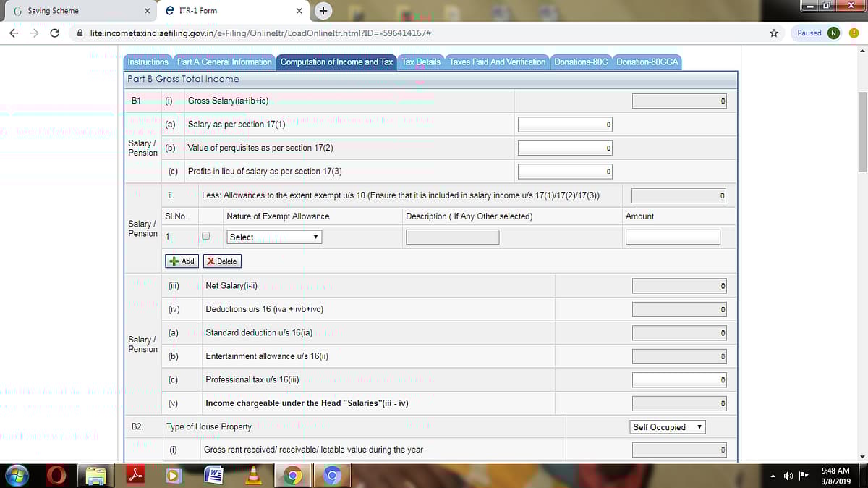Open Chrome menu three-dots icon

tap(854, 33)
